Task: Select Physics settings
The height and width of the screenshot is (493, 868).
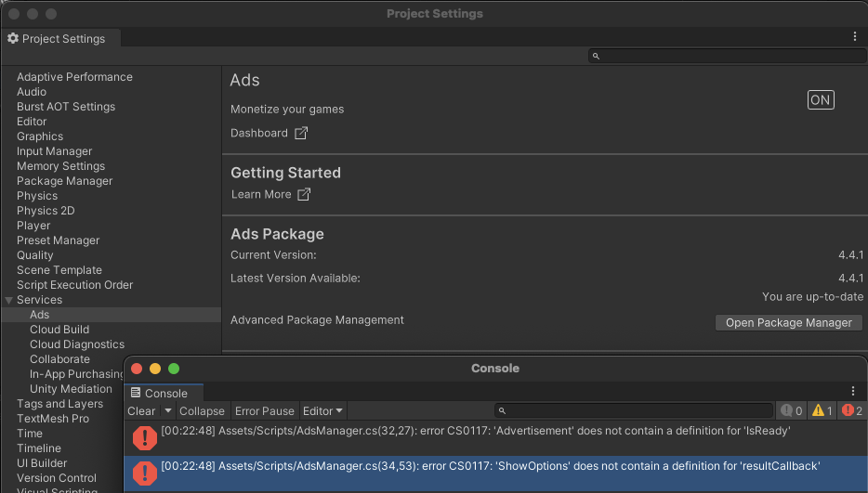Action: 37,196
